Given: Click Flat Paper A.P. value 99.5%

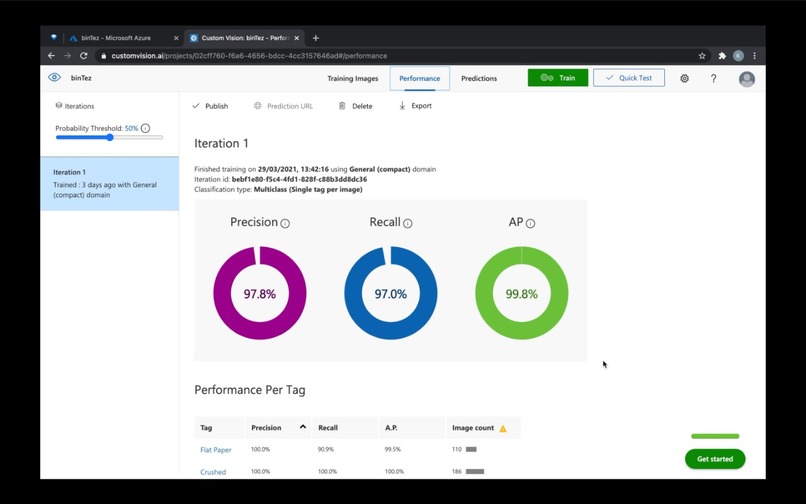Looking at the screenshot, I should click(x=392, y=449).
